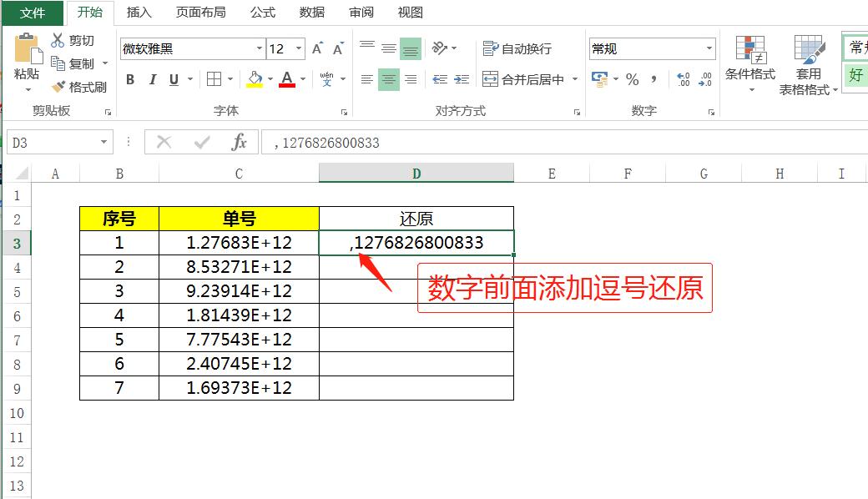Click increase decimal icon
The image size is (868, 499).
(x=684, y=79)
